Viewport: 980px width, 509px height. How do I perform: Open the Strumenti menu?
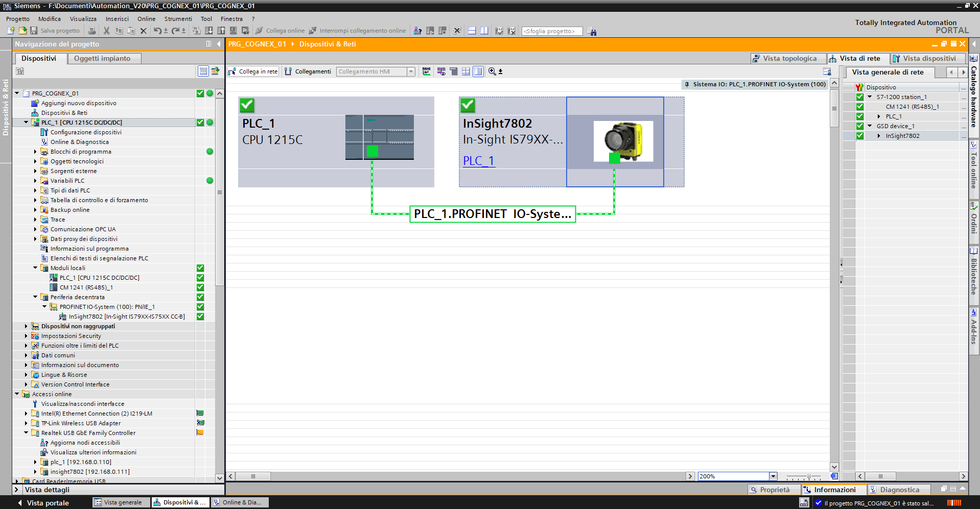click(178, 19)
